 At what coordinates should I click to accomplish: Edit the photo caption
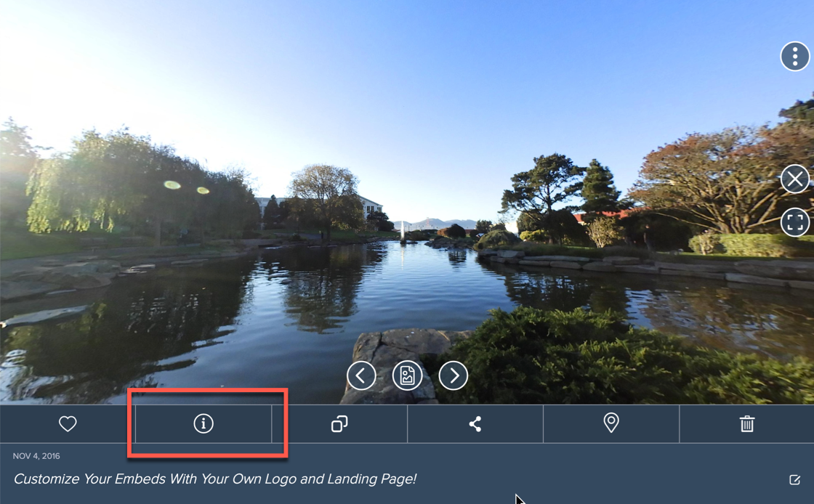794,479
